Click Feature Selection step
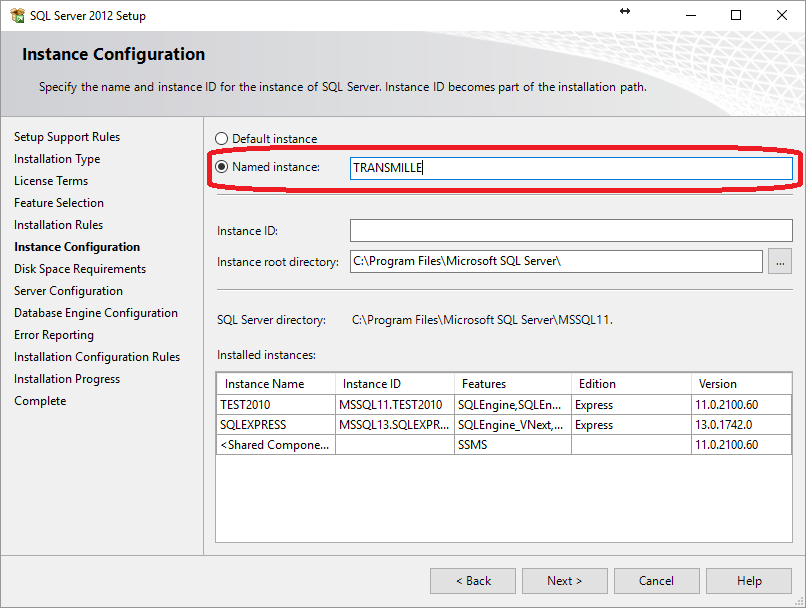The height and width of the screenshot is (609, 808). (x=59, y=202)
